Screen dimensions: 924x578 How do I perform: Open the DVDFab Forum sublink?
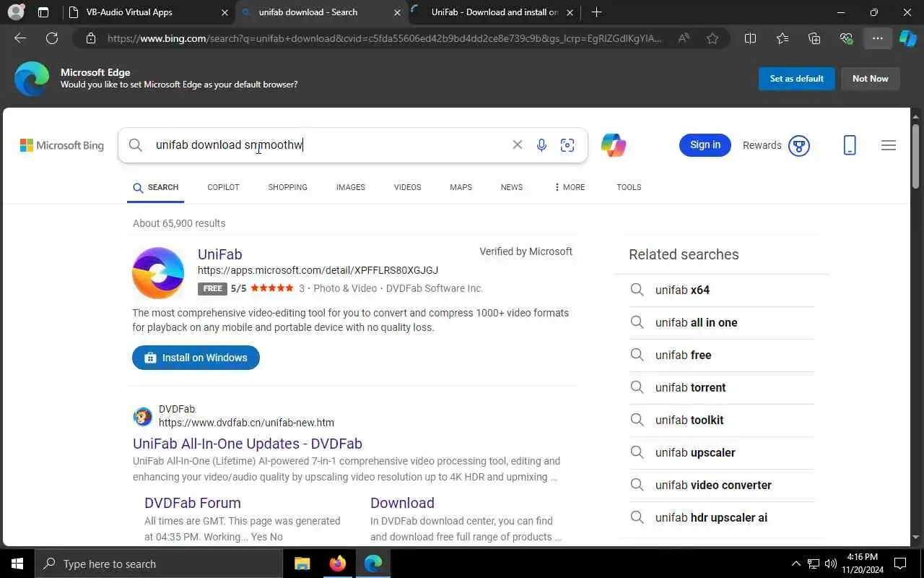(x=193, y=503)
